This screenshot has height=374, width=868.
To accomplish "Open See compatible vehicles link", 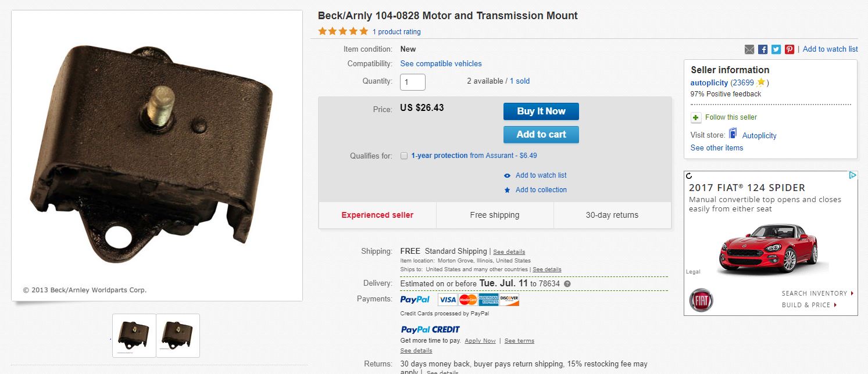I will (x=441, y=64).
